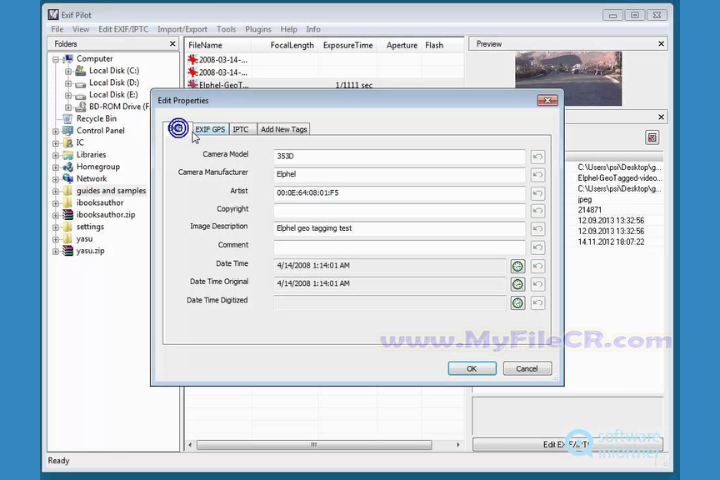Click the Edit EXIF/IPTC button
720x480 pixels.
point(568,444)
